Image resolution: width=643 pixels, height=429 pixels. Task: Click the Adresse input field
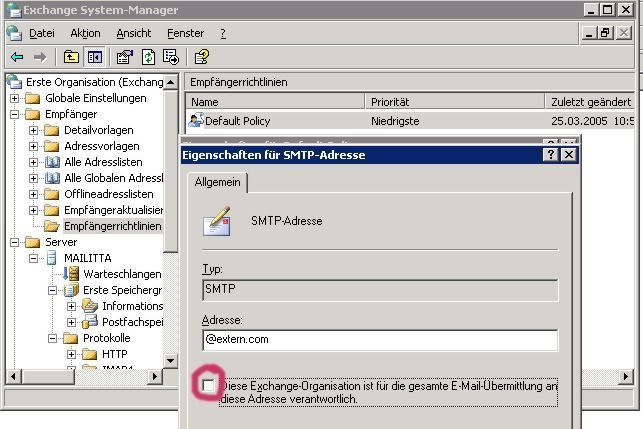[380, 340]
